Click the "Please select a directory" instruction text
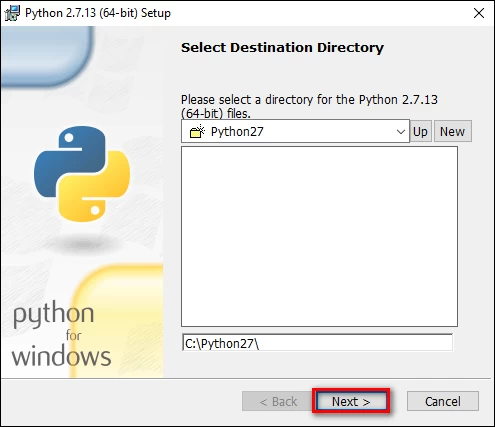Viewport: 495px width, 427px height. (x=309, y=106)
